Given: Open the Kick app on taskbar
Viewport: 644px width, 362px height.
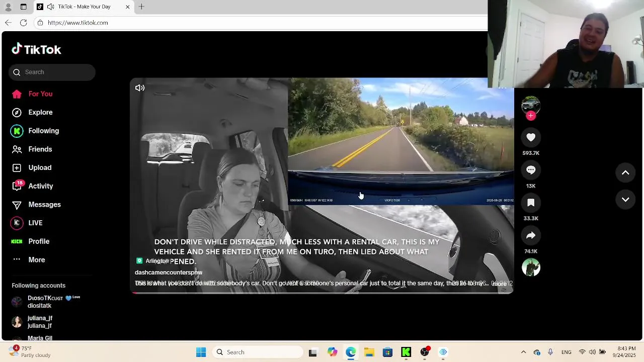Looking at the screenshot, I should [406, 352].
